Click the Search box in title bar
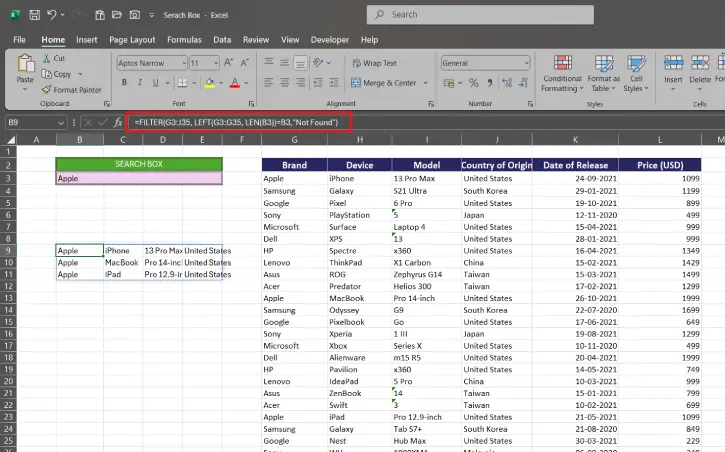Viewport: 725px width, 452px height. point(480,15)
